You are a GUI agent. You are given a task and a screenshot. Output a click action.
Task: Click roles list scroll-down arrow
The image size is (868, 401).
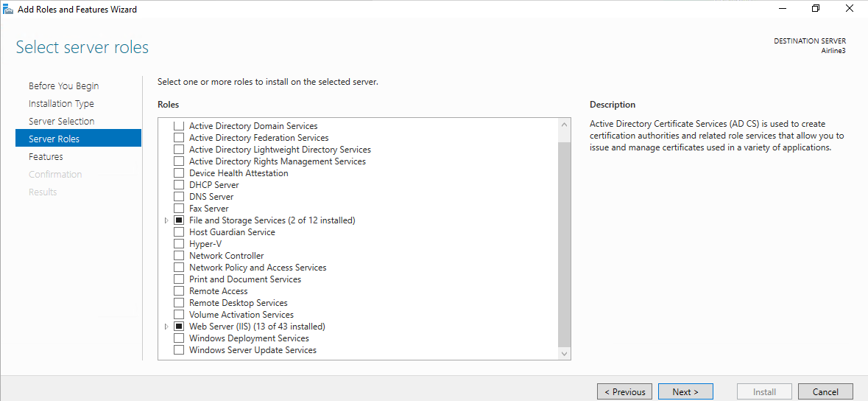coord(564,353)
